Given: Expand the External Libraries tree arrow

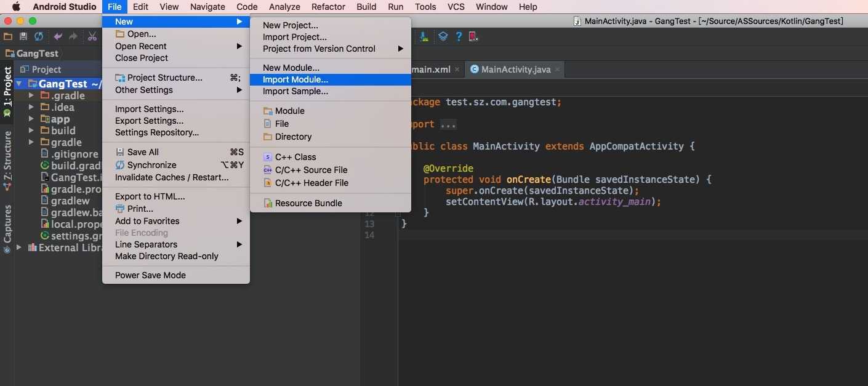Looking at the screenshot, I should coord(19,247).
